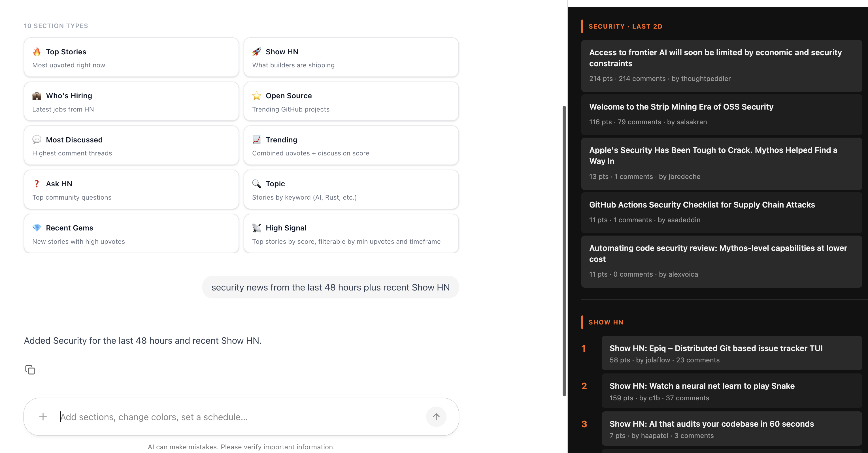
Task: Click the '10 SECTION TYPES' heading
Action: pos(56,26)
